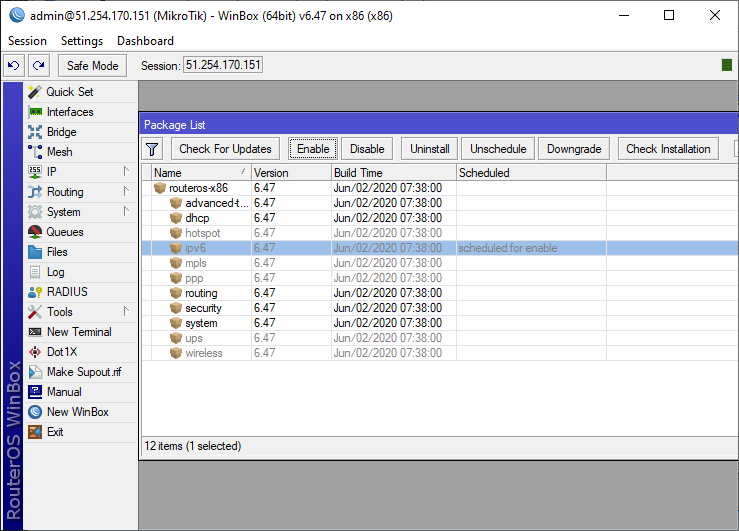Sort by Version column header

coord(291,173)
